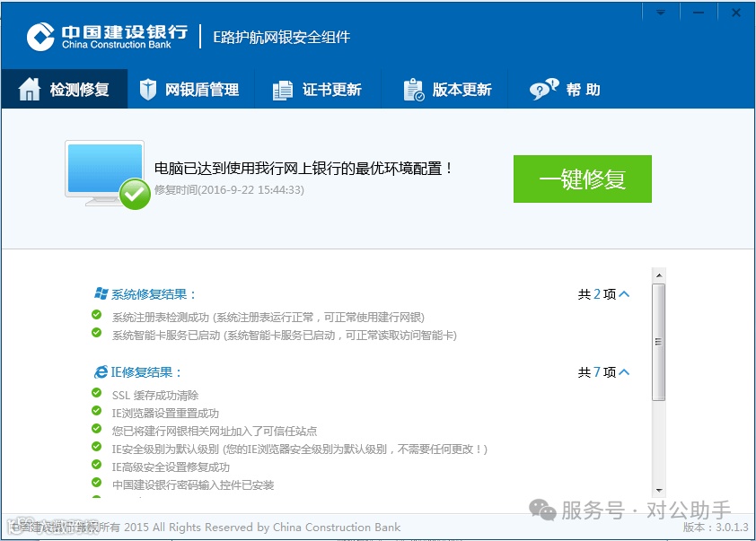Select the 版本：3.0.1.3 version label
This screenshot has height=541, width=756.
(x=716, y=527)
